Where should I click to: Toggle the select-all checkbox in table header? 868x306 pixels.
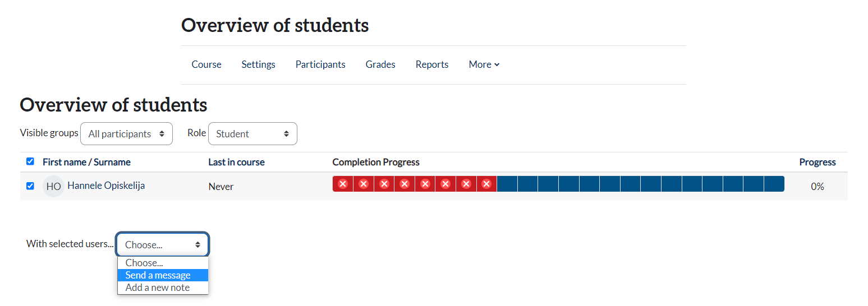click(x=30, y=161)
